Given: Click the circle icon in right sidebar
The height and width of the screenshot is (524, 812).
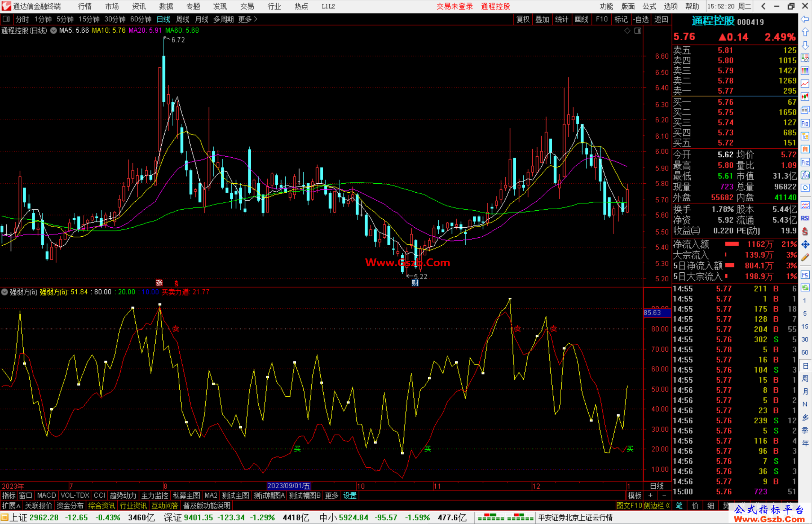Looking at the screenshot, I should click(x=805, y=188).
